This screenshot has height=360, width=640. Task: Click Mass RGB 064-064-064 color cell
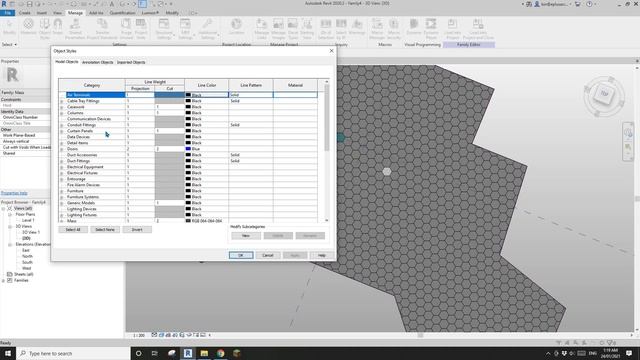coord(207,221)
